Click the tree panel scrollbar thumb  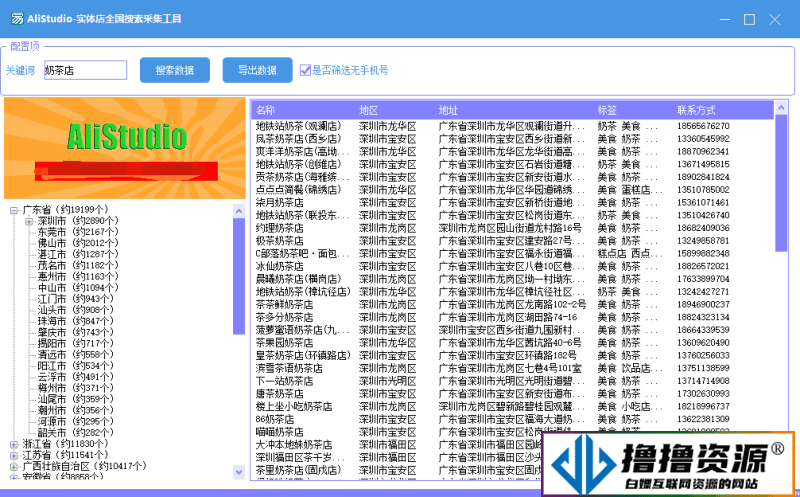pos(239,276)
